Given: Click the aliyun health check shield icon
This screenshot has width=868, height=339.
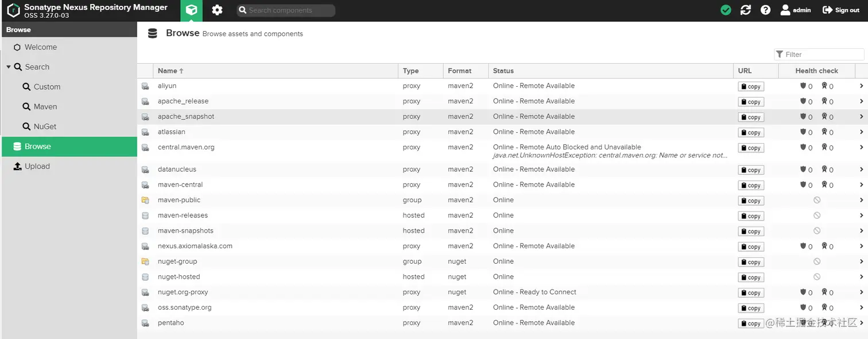Looking at the screenshot, I should coord(804,86).
